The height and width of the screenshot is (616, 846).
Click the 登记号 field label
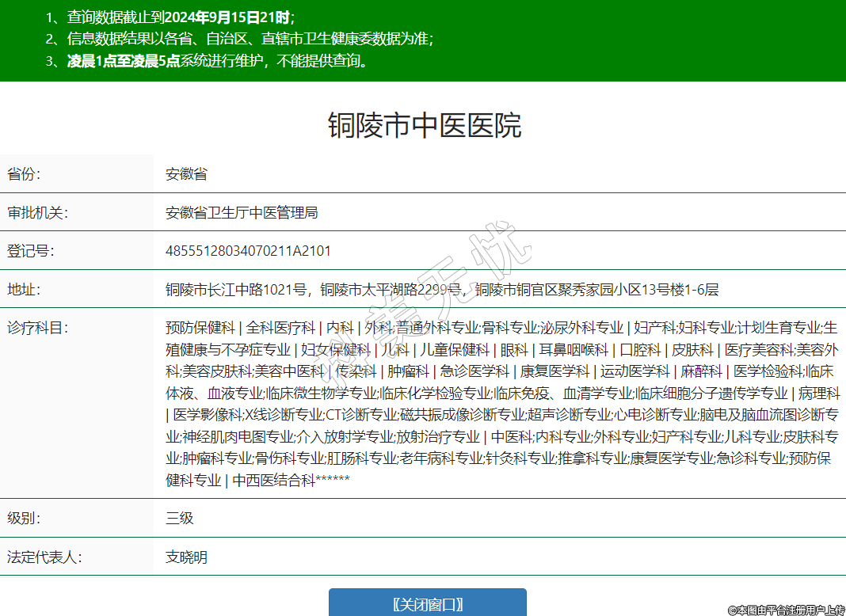click(x=30, y=251)
